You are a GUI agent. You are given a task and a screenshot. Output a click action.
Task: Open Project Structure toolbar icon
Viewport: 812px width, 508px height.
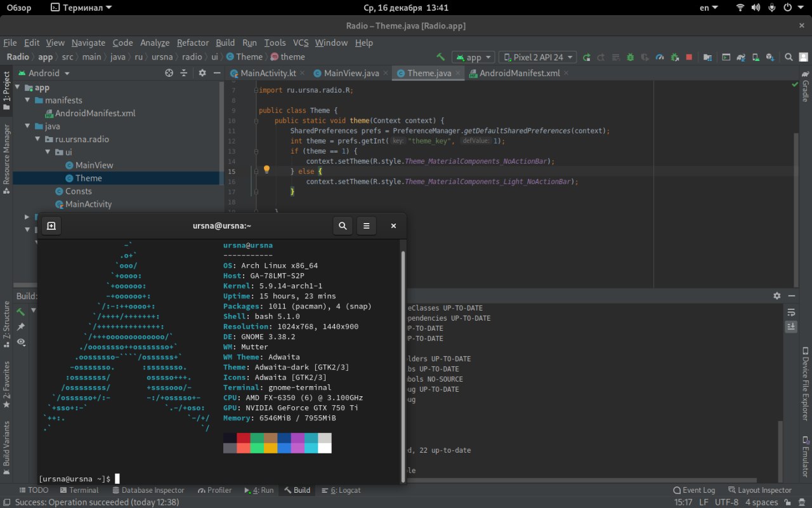pyautogui.click(x=707, y=57)
